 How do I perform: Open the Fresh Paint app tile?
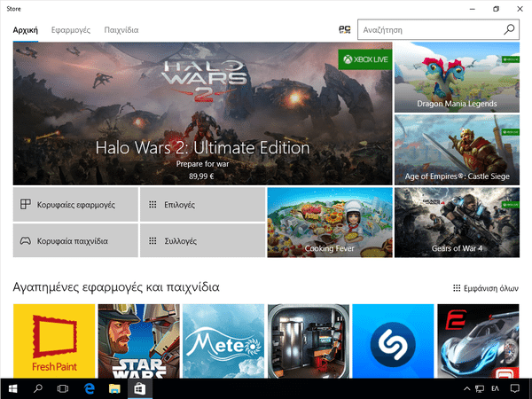(x=54, y=340)
